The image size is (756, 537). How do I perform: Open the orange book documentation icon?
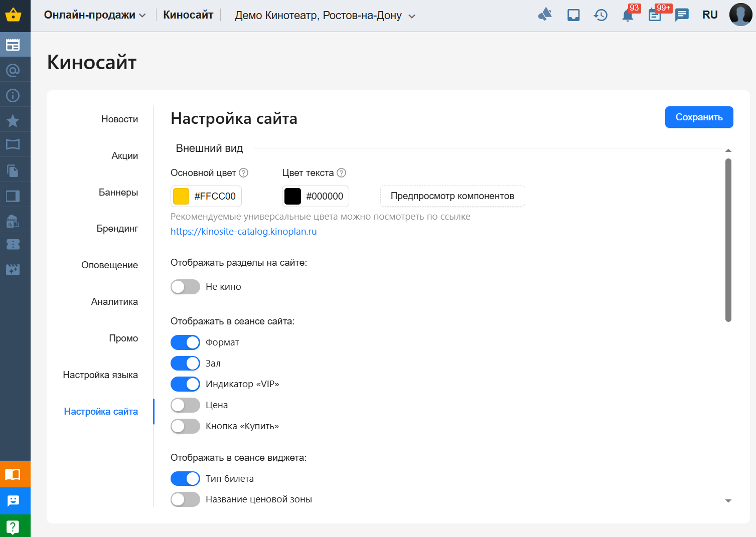13,474
